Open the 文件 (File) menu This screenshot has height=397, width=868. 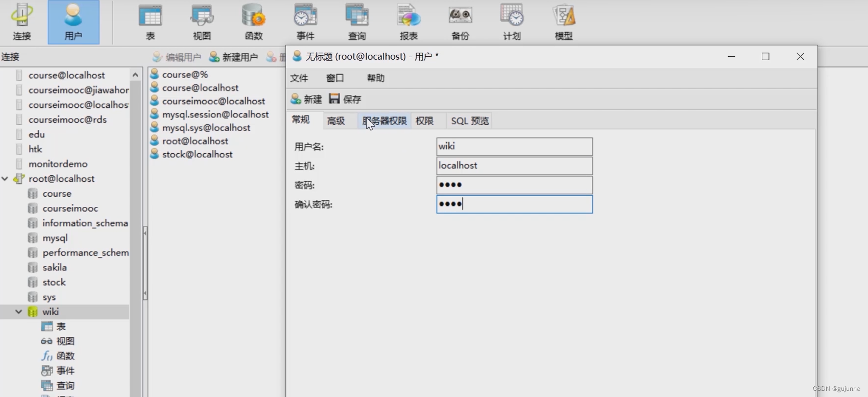[299, 78]
